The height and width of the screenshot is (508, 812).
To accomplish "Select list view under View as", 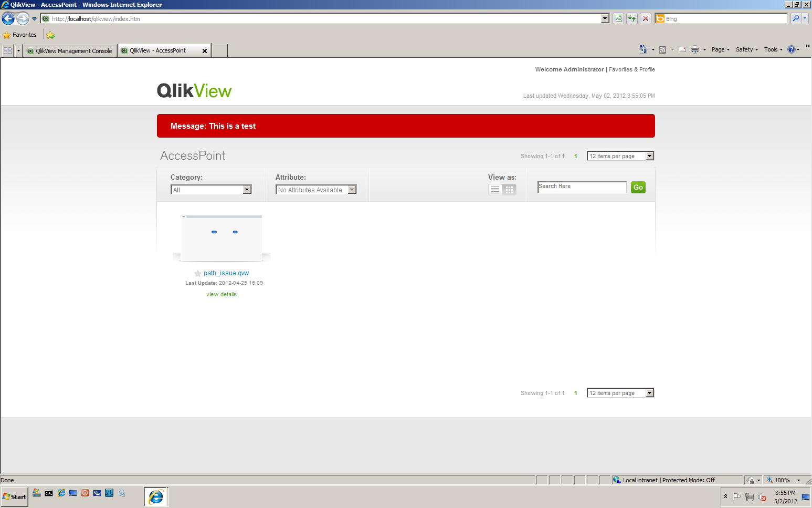I will click(x=495, y=190).
